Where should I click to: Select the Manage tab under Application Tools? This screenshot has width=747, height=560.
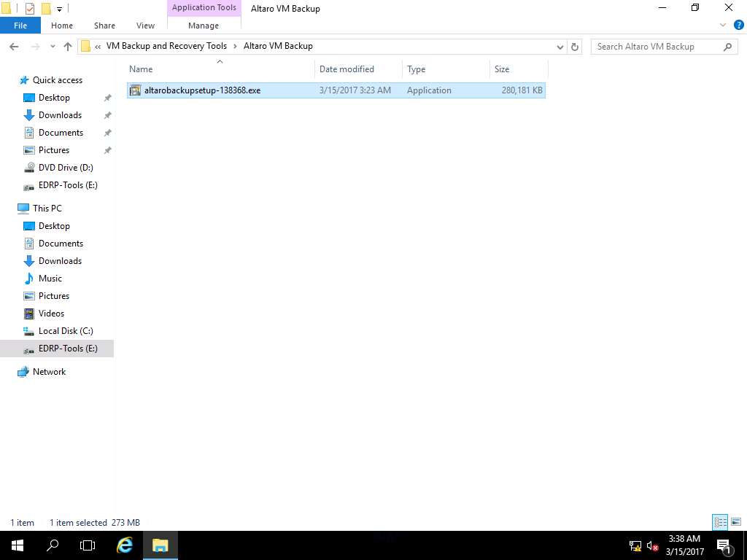click(204, 26)
